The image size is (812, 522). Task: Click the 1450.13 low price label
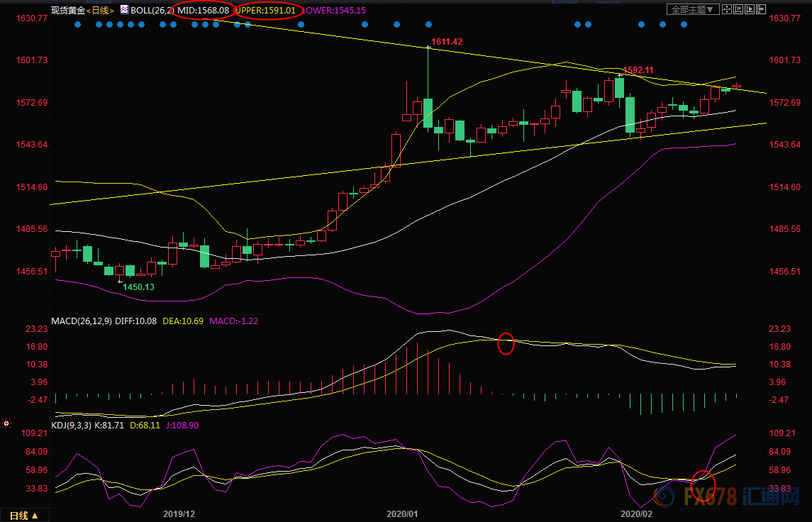pyautogui.click(x=138, y=287)
